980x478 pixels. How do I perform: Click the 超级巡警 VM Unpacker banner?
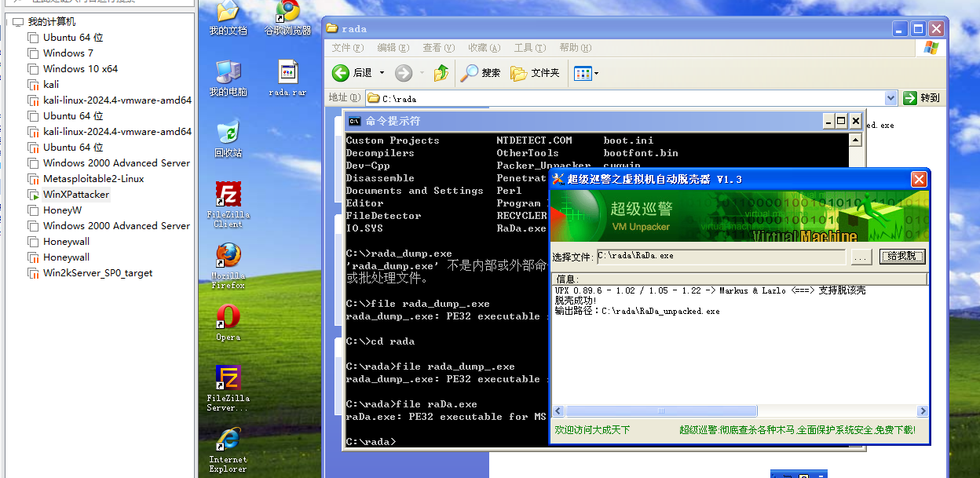click(x=740, y=216)
